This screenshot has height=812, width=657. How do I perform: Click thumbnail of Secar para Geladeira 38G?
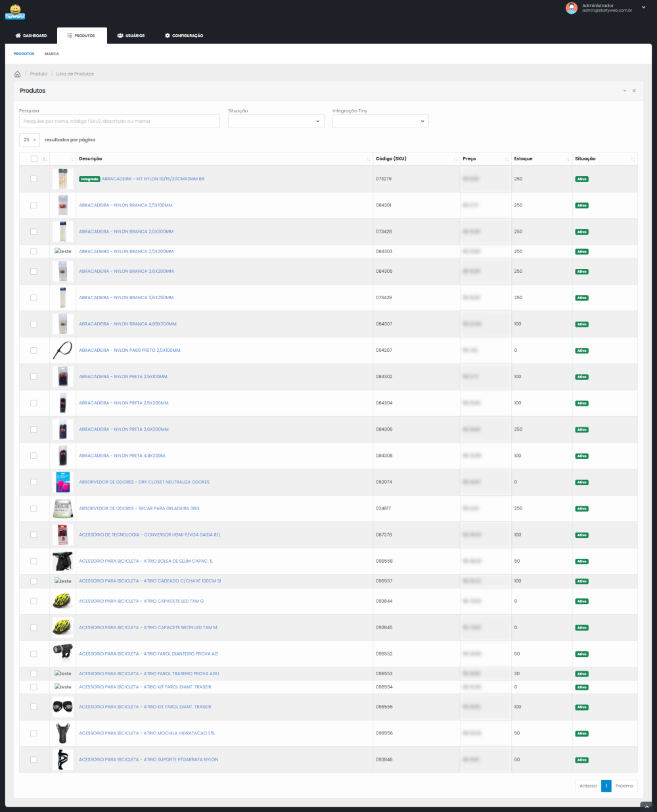pos(62,508)
